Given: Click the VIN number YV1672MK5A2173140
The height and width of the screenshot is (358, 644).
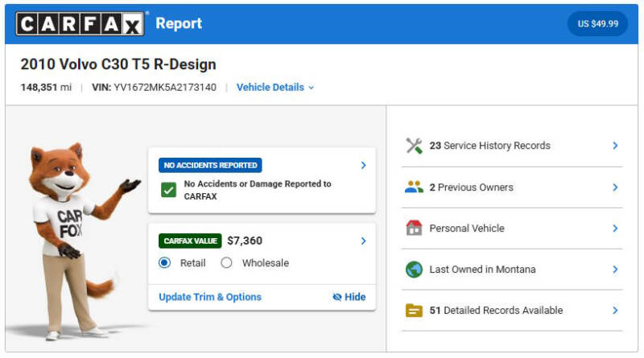Looking at the screenshot, I should (165, 88).
